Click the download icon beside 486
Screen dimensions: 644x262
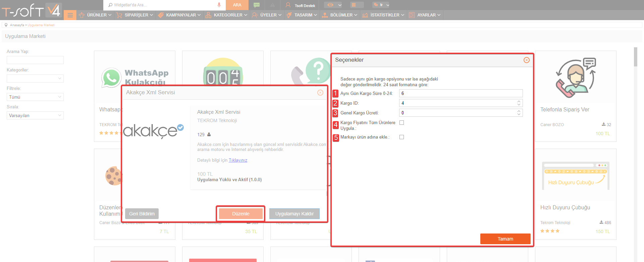point(601,222)
